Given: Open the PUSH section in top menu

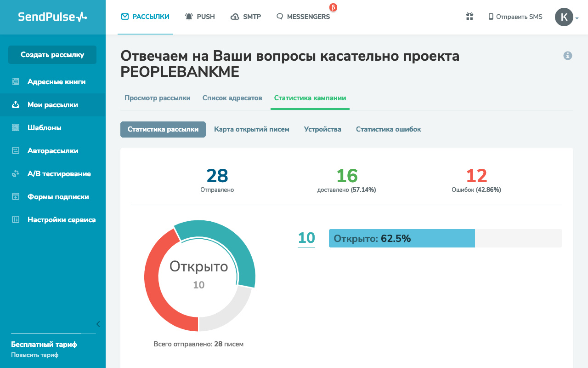Looking at the screenshot, I should click(x=200, y=17).
